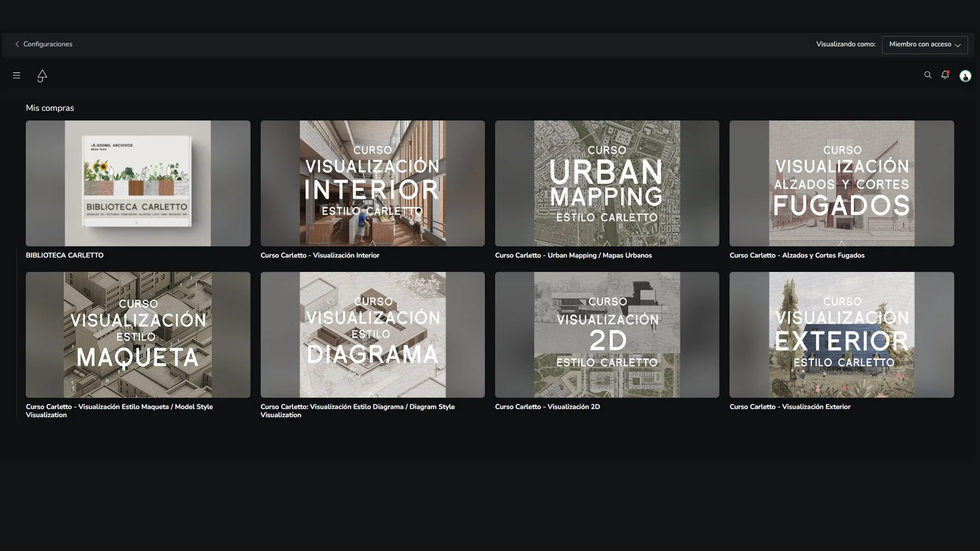980x551 pixels.
Task: Open the Estilo Diagrama course thumbnail
Action: coord(373,335)
